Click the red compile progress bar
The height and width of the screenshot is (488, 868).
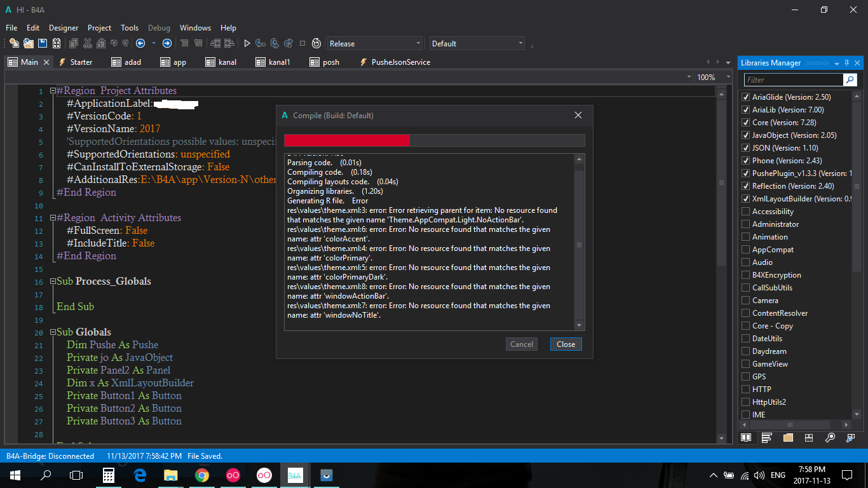click(347, 140)
